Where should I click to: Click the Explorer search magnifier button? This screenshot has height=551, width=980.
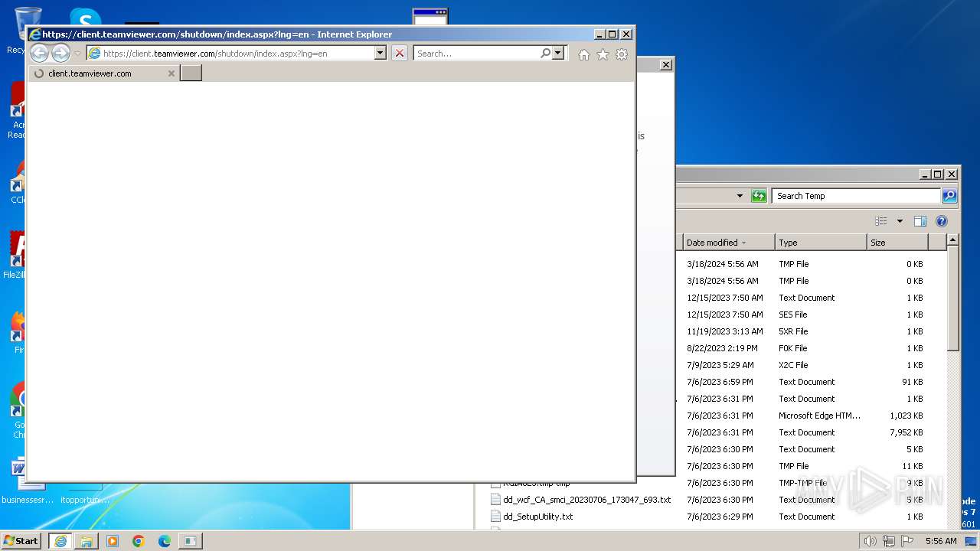tap(949, 196)
